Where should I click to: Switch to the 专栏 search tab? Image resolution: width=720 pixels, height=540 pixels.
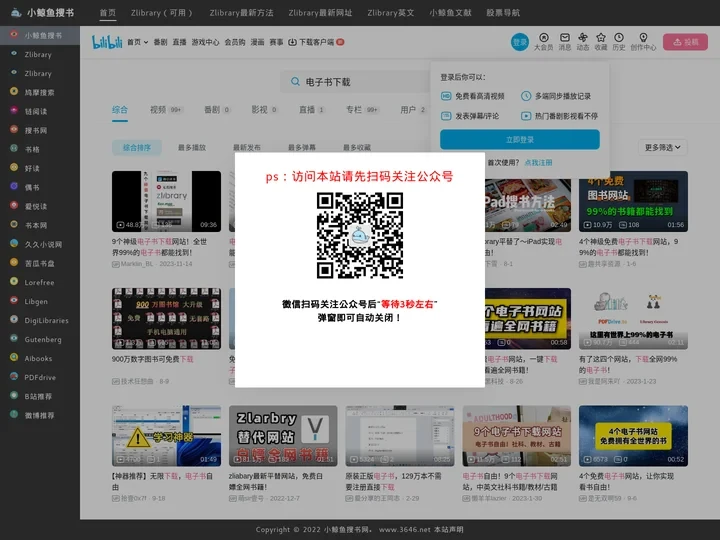pos(362,110)
